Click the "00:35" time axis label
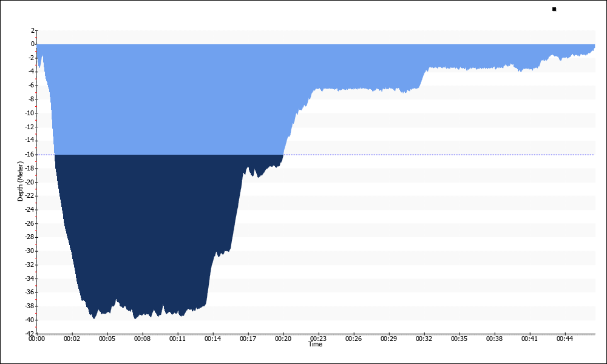This screenshot has height=364, width=607. tap(459, 339)
